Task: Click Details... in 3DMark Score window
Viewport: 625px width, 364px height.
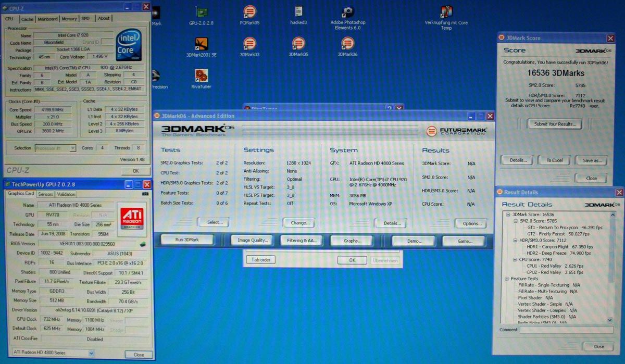Action: [517, 160]
